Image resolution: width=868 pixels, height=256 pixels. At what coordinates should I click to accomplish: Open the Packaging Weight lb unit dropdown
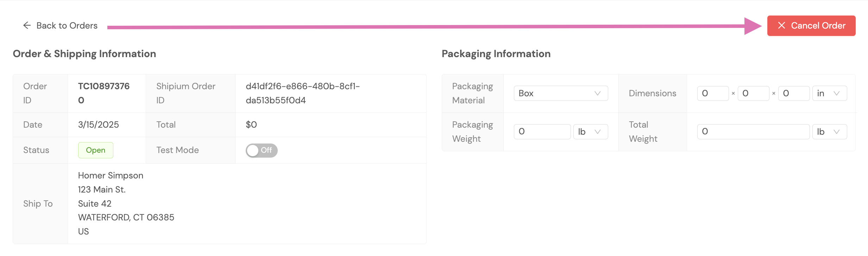click(x=590, y=132)
